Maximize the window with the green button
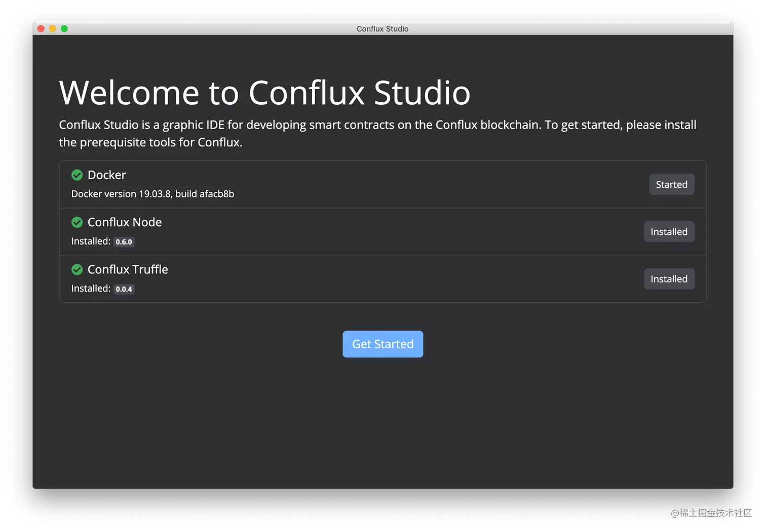Viewport: 766px width, 532px height. click(x=64, y=29)
